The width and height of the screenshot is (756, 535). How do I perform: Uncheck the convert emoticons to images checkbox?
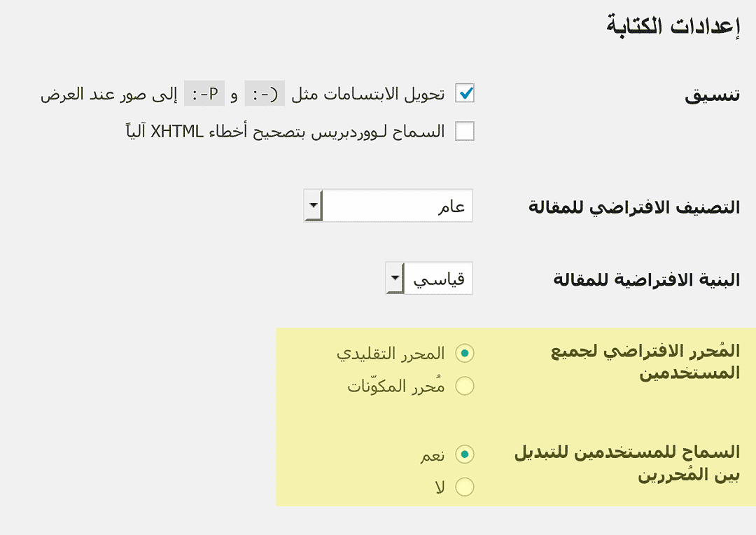(x=465, y=93)
